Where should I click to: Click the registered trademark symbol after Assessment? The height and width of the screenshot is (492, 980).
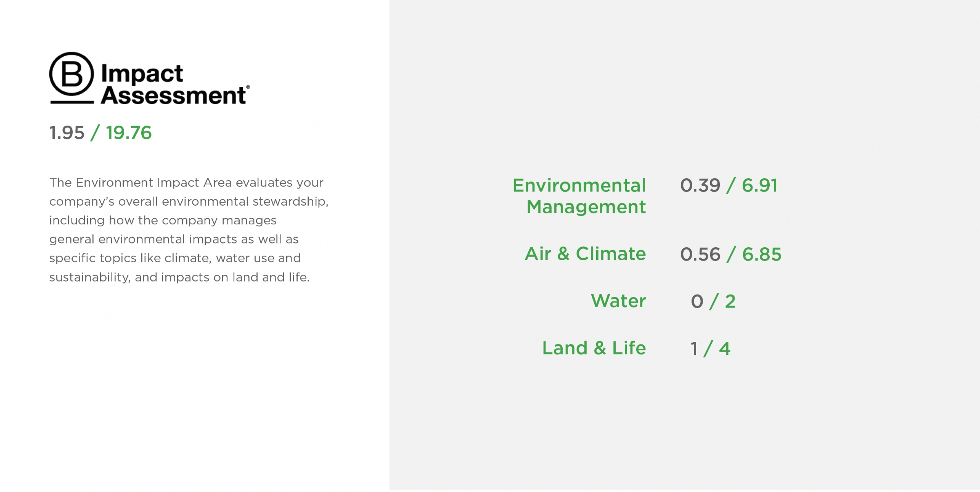point(248,87)
